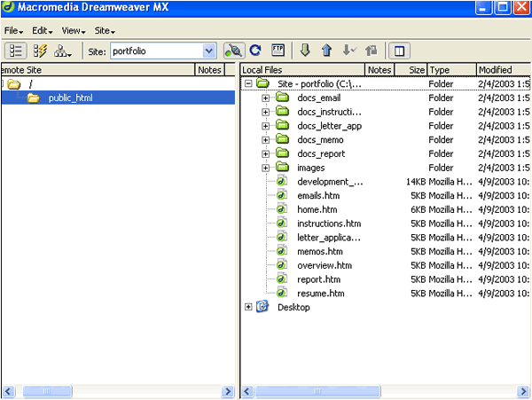Select the public_html remote folder

pos(70,98)
